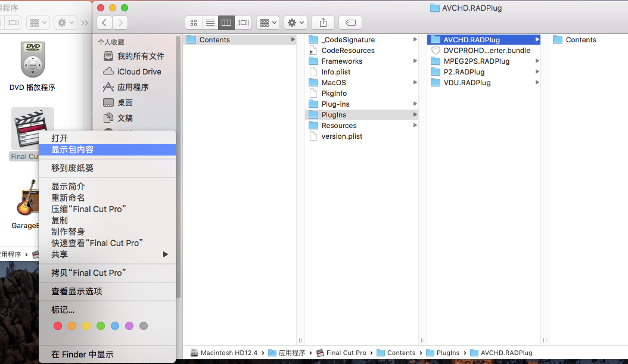Go forward with the Finder forward arrow
The height and width of the screenshot is (364, 628).
[120, 23]
